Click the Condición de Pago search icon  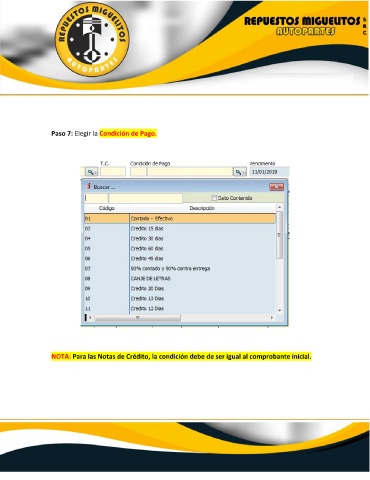pos(240,172)
